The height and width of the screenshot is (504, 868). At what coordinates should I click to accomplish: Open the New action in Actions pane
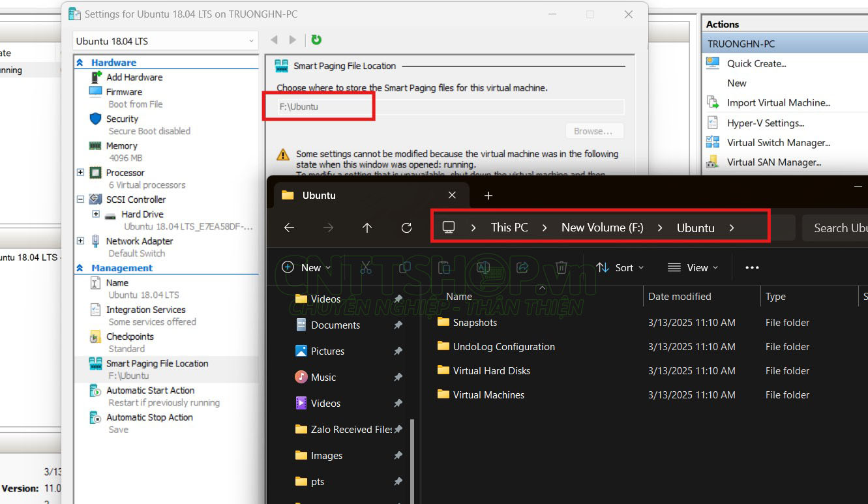[737, 83]
